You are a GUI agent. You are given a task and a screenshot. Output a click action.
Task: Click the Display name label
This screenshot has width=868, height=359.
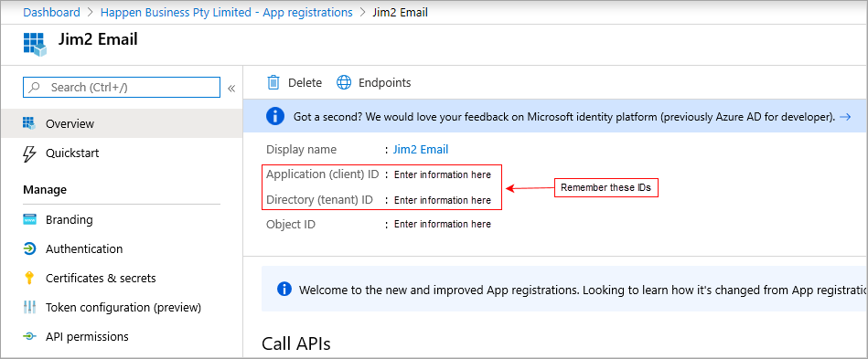pyautogui.click(x=301, y=149)
